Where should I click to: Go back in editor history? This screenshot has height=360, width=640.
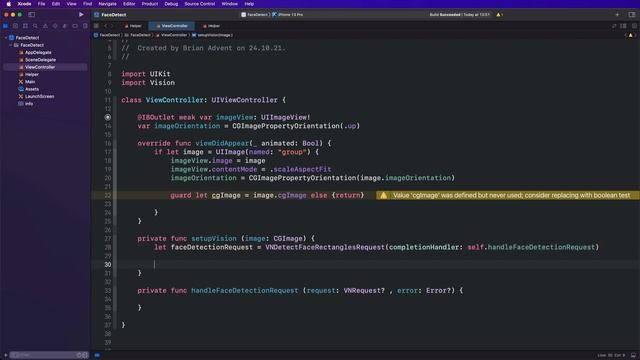coord(106,26)
